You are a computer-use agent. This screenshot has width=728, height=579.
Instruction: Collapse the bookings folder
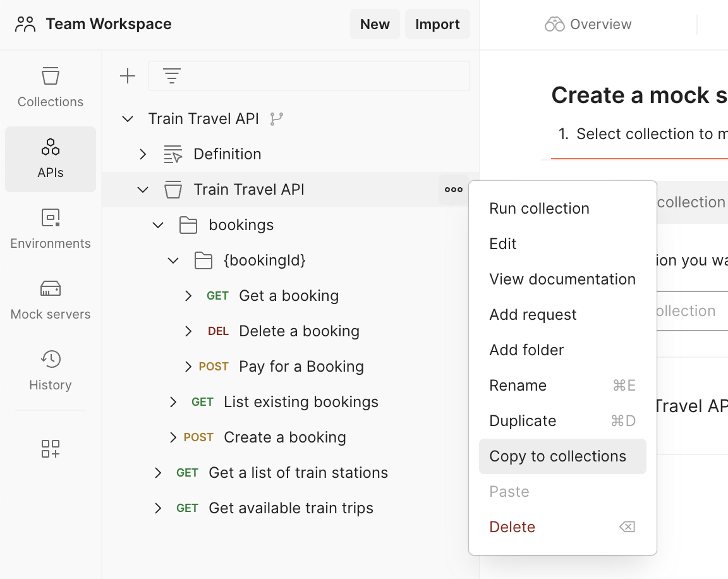click(x=157, y=224)
